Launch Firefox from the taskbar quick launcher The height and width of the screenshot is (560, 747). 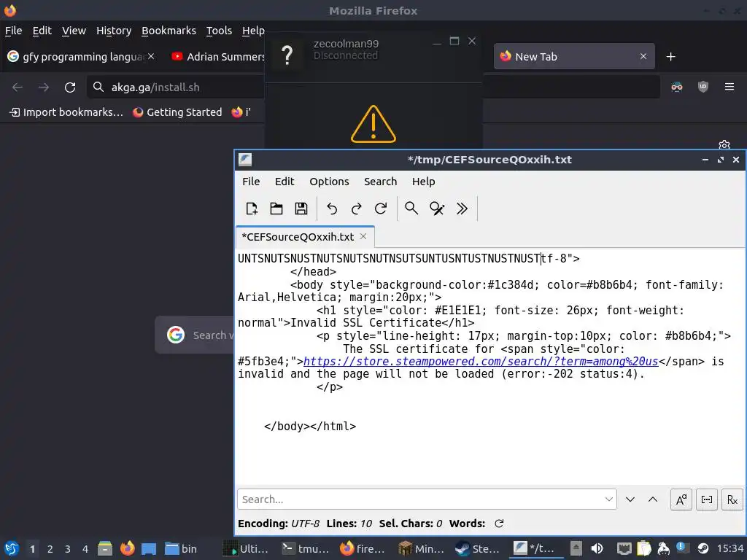pyautogui.click(x=127, y=548)
